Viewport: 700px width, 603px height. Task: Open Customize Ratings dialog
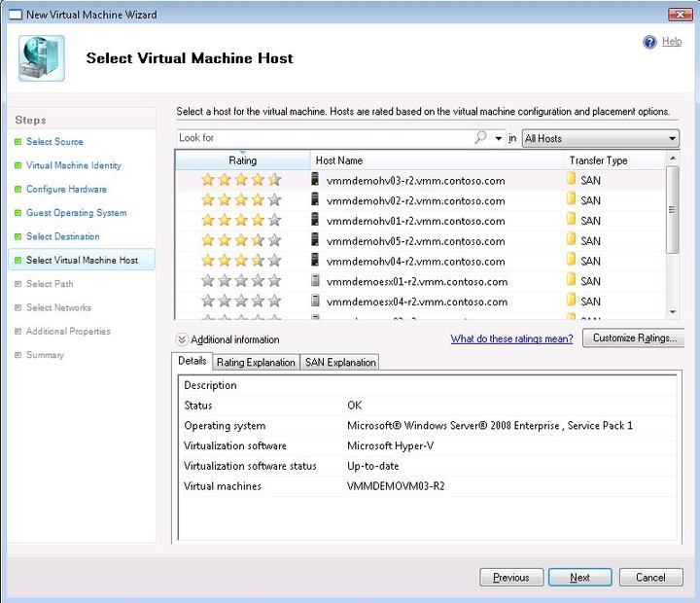[x=633, y=338]
